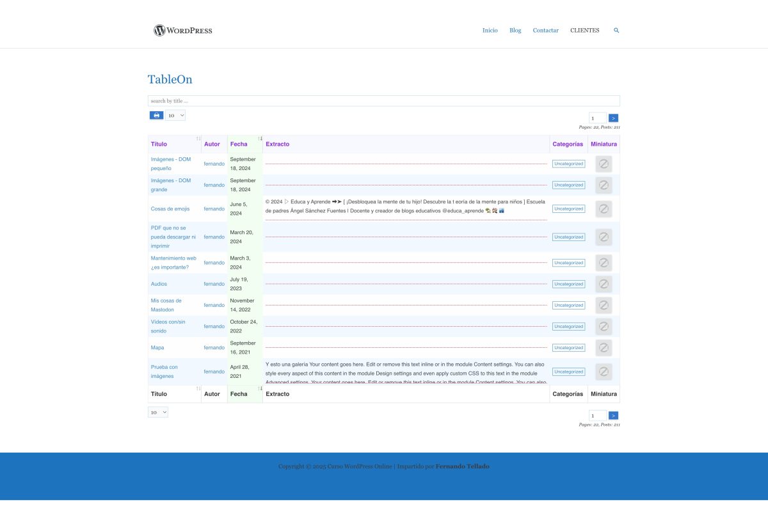Go to next page using top arrow button
The image size is (768, 532).
click(x=613, y=118)
